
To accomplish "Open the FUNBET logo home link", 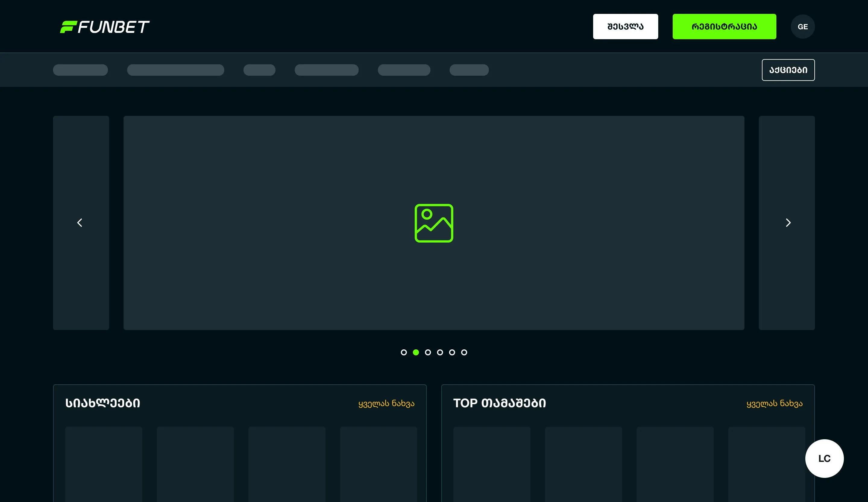I will [x=105, y=27].
